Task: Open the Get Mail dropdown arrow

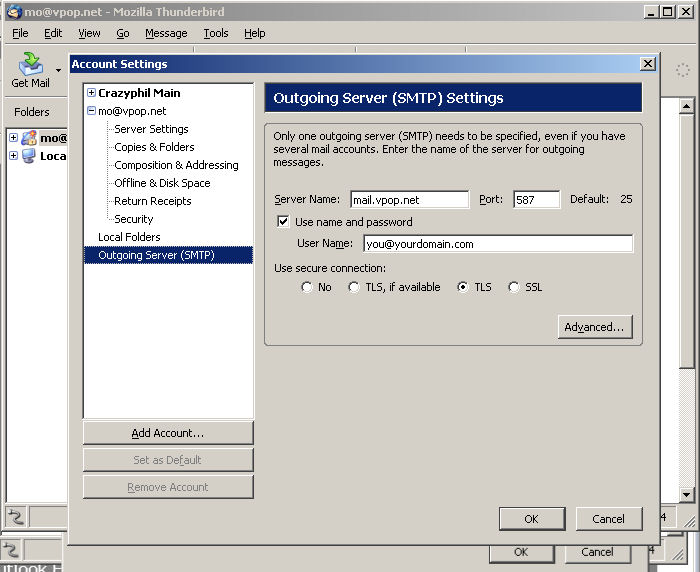Action: click(x=59, y=71)
